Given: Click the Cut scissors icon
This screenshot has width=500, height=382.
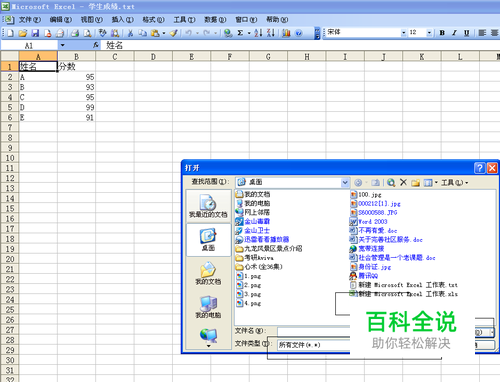Looking at the screenshot, I should (x=130, y=33).
